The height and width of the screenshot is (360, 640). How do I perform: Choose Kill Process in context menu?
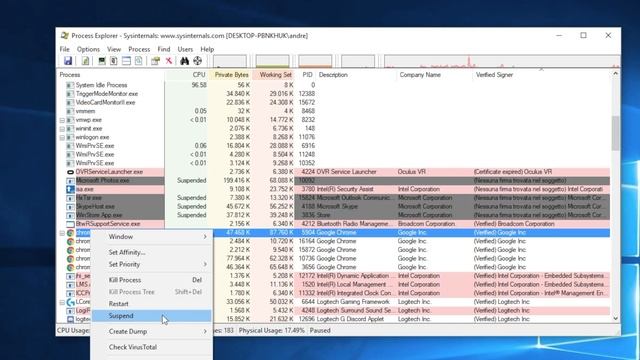coord(151,280)
